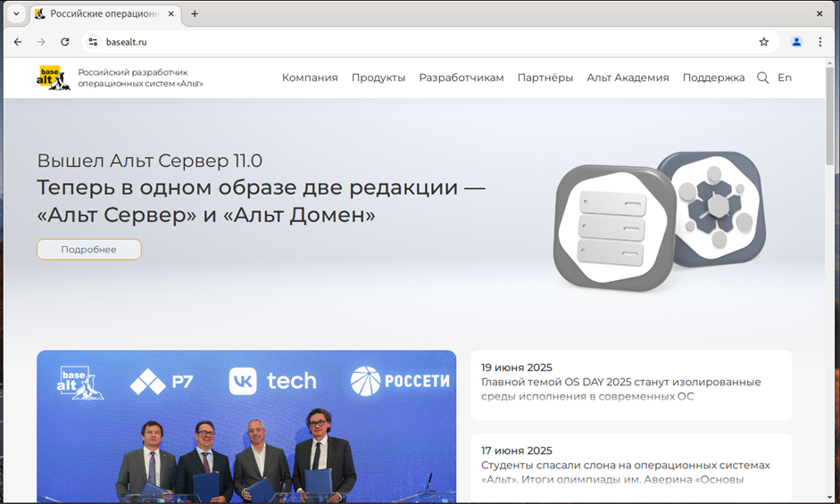The image size is (840, 504).
Task: Expand the Партнёры menu
Action: (545, 78)
